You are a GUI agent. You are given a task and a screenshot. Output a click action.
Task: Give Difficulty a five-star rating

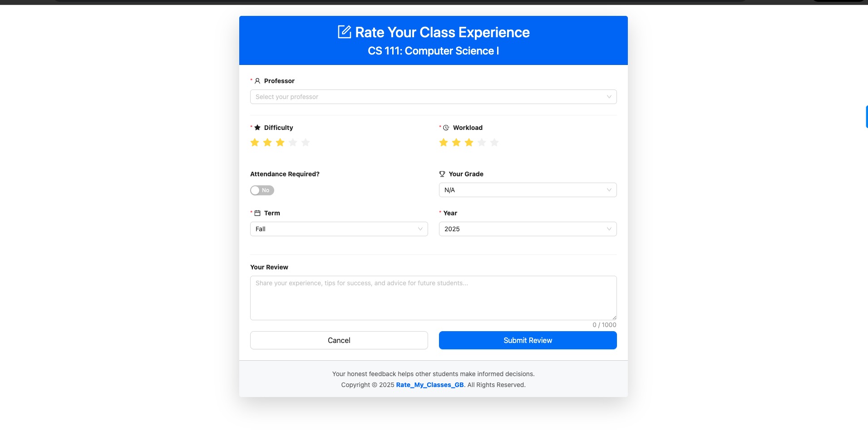click(x=306, y=142)
